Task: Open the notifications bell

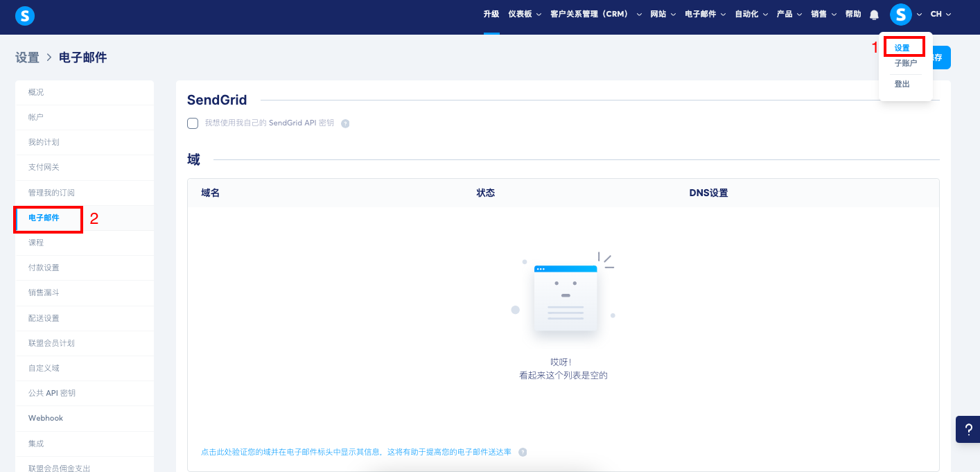Action: tap(874, 15)
